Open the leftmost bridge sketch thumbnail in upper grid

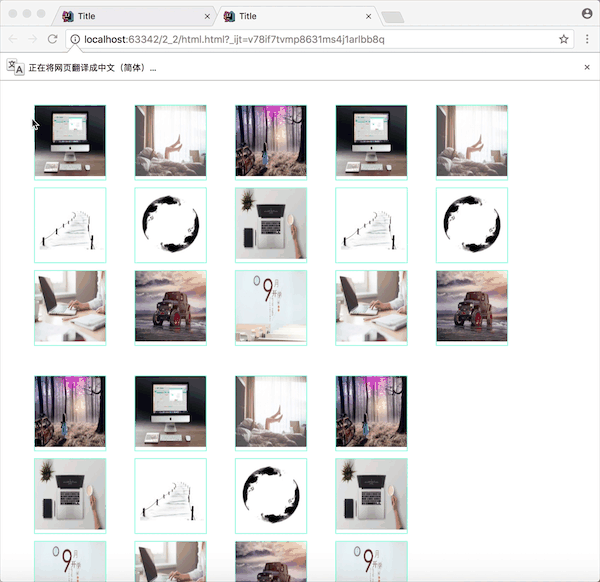click(70, 223)
